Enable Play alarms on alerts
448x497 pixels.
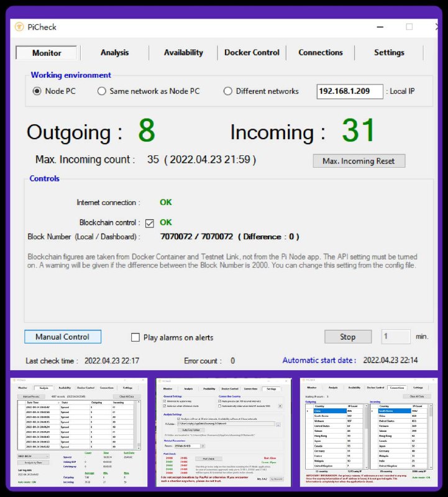tap(135, 337)
